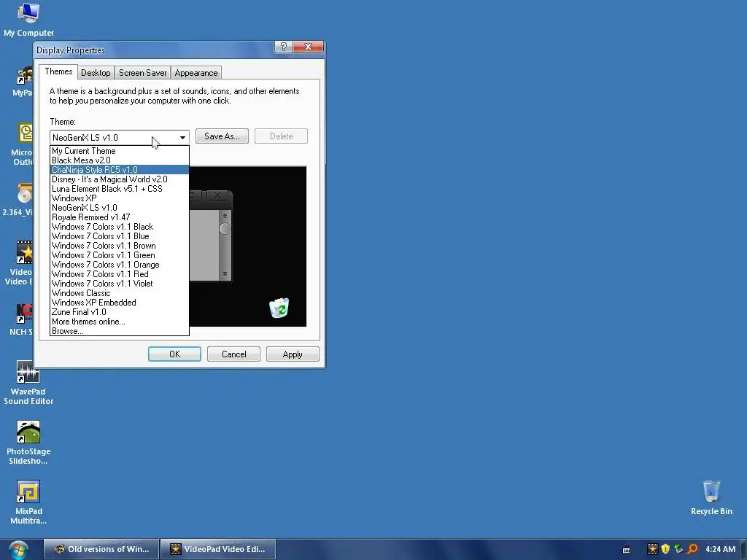Select Windows 7 Colors v1.1 Orange
Screen dimensions: 747x560
pos(120,265)
